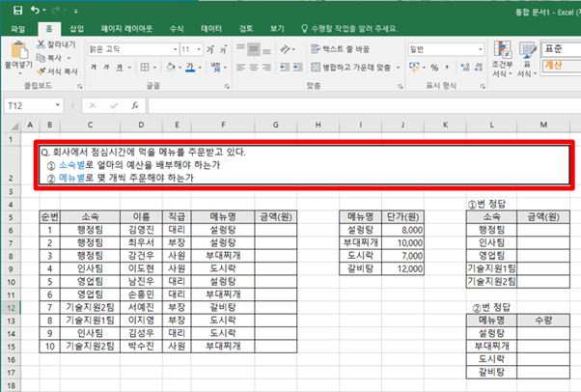Screen dimensions: 581x392
Task: Open the 글꼴 group dialog launcher
Action: click(227, 86)
